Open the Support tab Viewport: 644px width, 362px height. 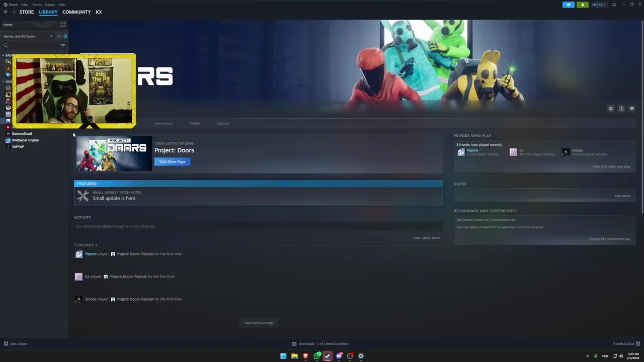point(223,123)
